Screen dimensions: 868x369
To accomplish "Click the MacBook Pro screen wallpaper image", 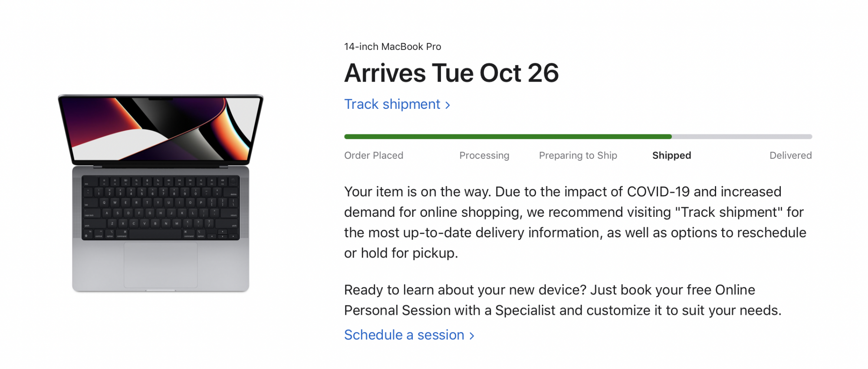I will [161, 128].
